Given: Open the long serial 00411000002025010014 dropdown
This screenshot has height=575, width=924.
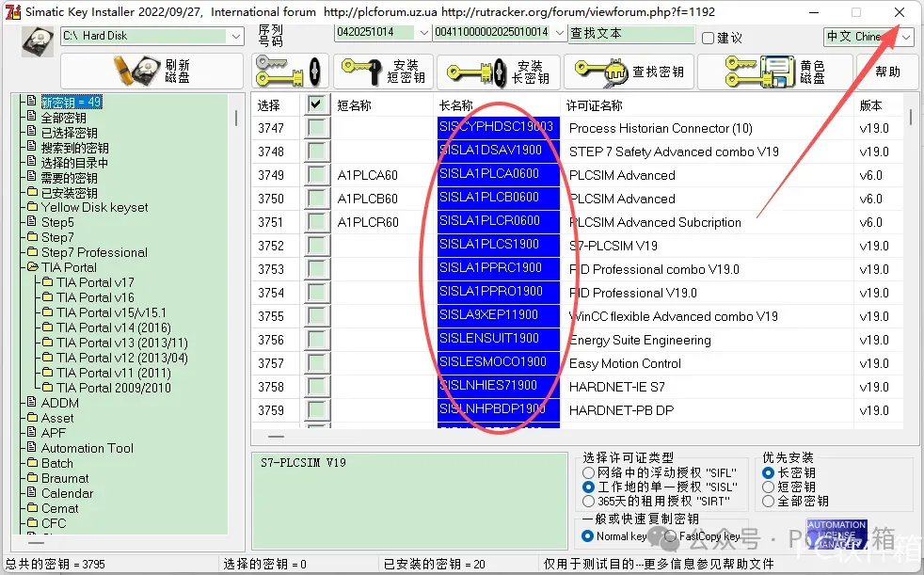Looking at the screenshot, I should pyautogui.click(x=559, y=32).
